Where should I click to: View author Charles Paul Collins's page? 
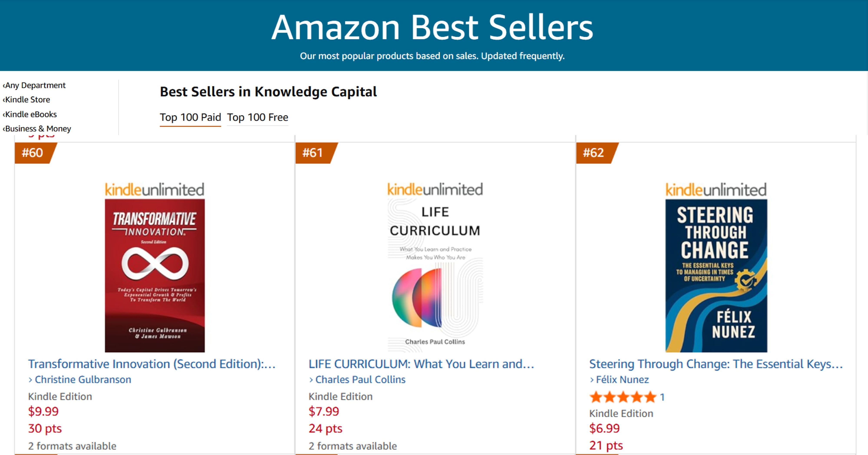pyautogui.click(x=360, y=380)
